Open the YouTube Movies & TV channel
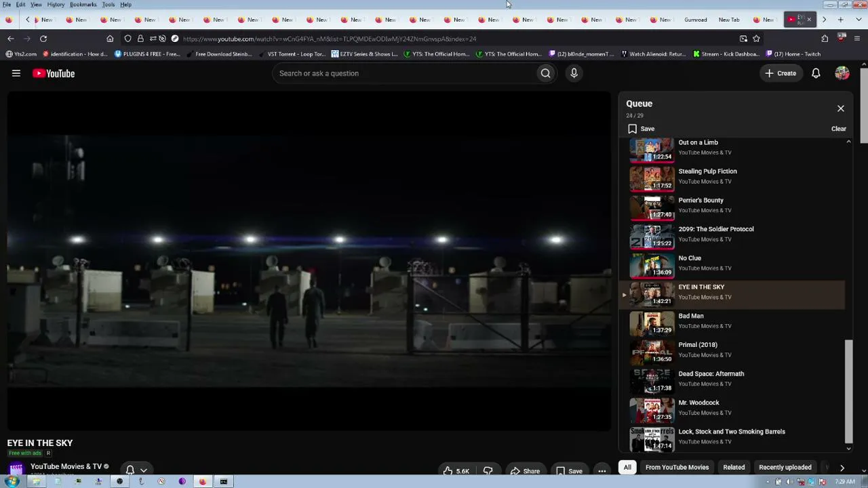 (66, 466)
